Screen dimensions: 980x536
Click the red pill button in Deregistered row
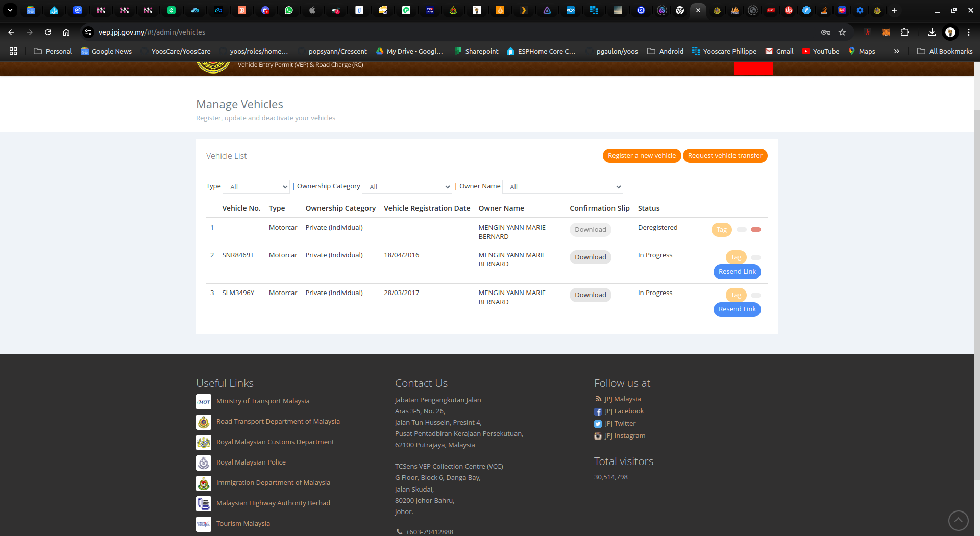pos(756,230)
